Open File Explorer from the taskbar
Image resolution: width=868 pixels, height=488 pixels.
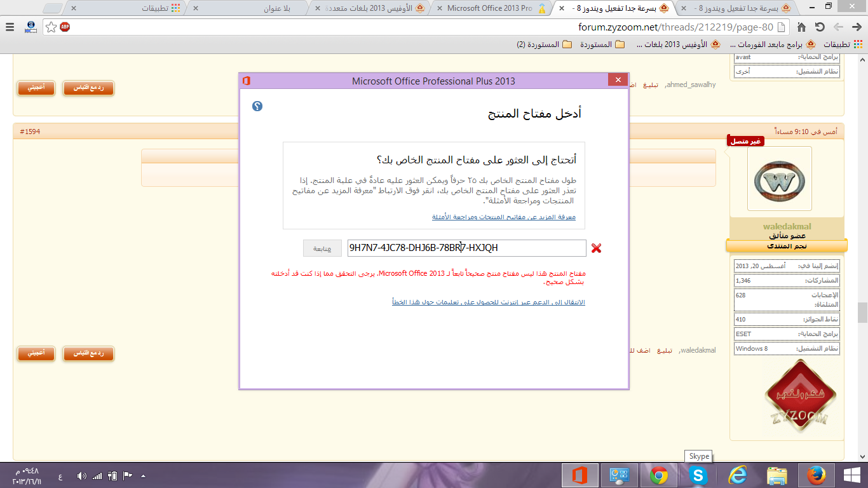(x=777, y=475)
